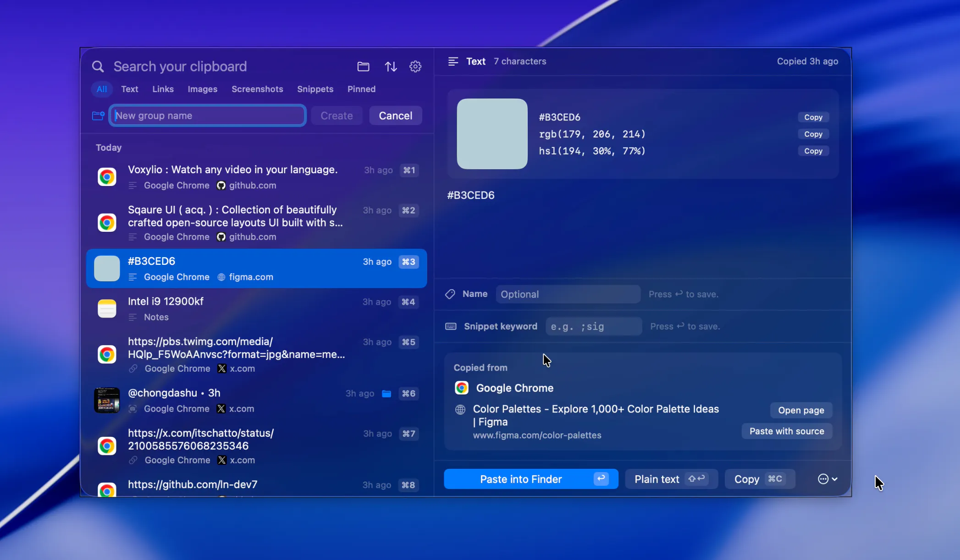Copy the #B3CED6 hex value

813,117
